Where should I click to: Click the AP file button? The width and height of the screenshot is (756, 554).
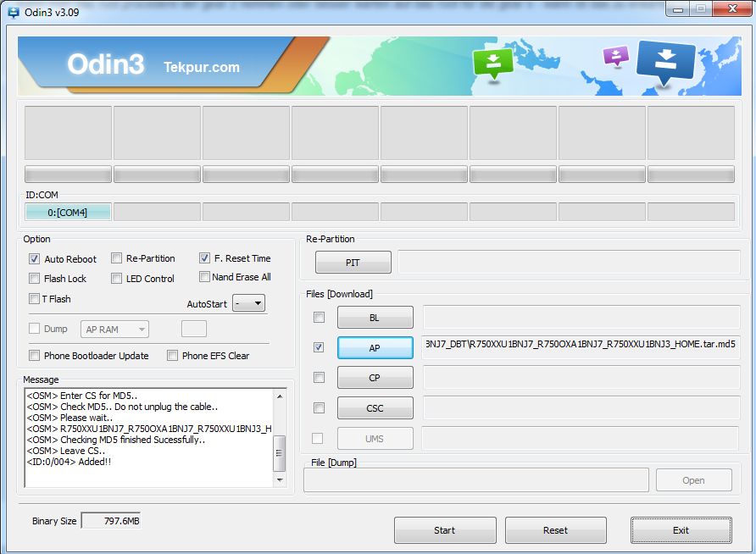click(375, 348)
